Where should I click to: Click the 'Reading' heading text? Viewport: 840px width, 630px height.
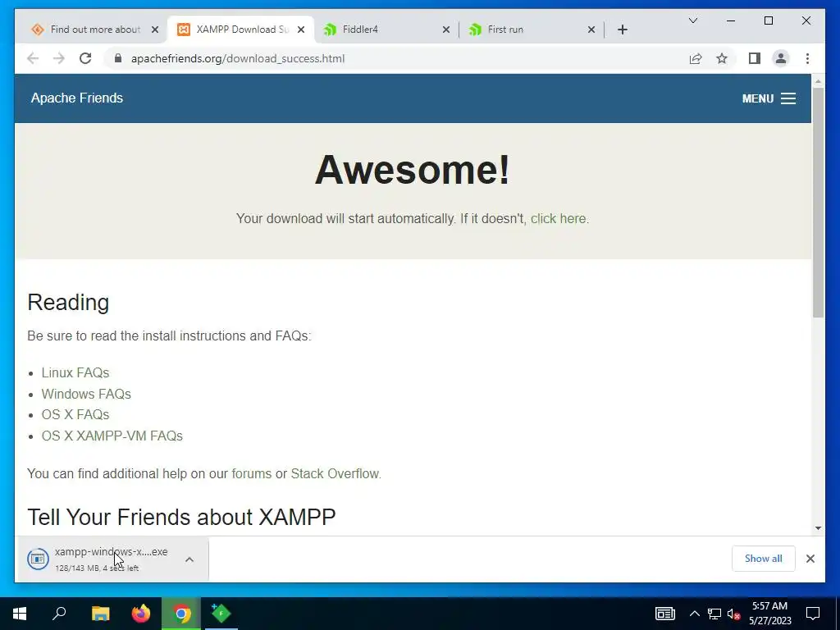68,303
